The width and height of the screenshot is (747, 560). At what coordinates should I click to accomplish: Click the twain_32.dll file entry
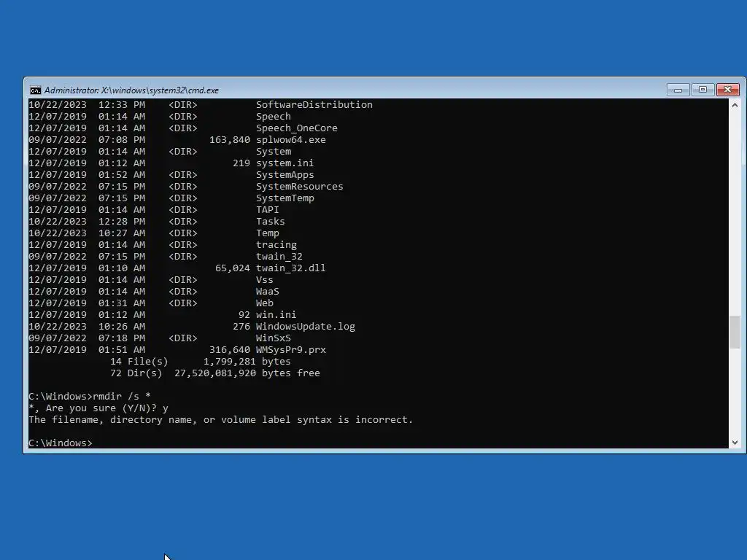[177, 268]
